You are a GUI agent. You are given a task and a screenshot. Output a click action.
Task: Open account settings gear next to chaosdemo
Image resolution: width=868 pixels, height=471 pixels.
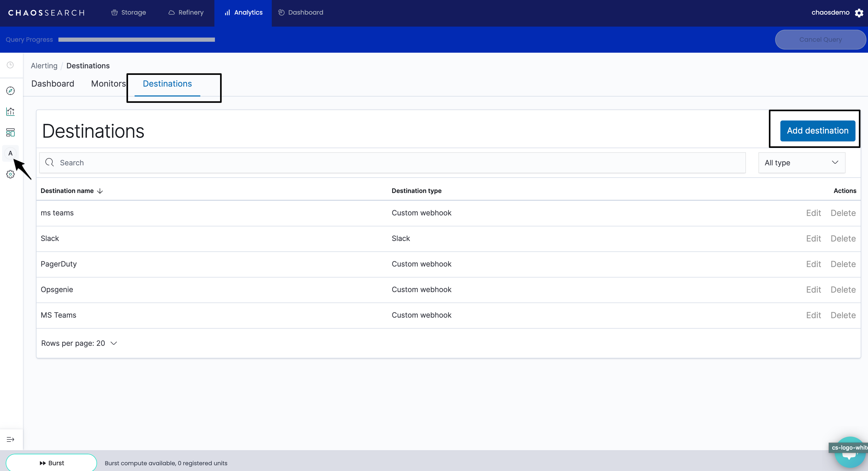859,13
